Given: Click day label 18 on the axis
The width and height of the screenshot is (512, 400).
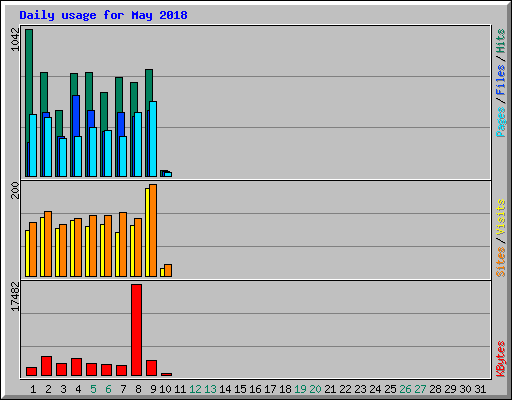Looking at the screenshot, I should (285, 389).
